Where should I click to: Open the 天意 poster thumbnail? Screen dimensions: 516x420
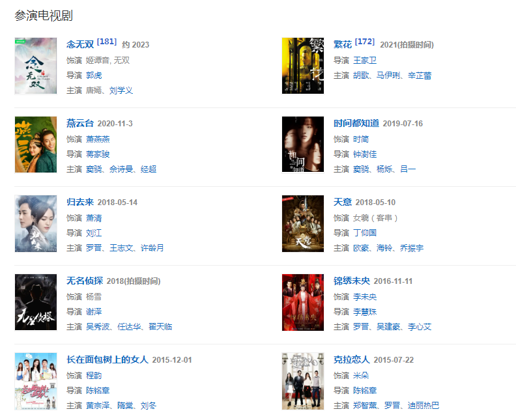(303, 223)
